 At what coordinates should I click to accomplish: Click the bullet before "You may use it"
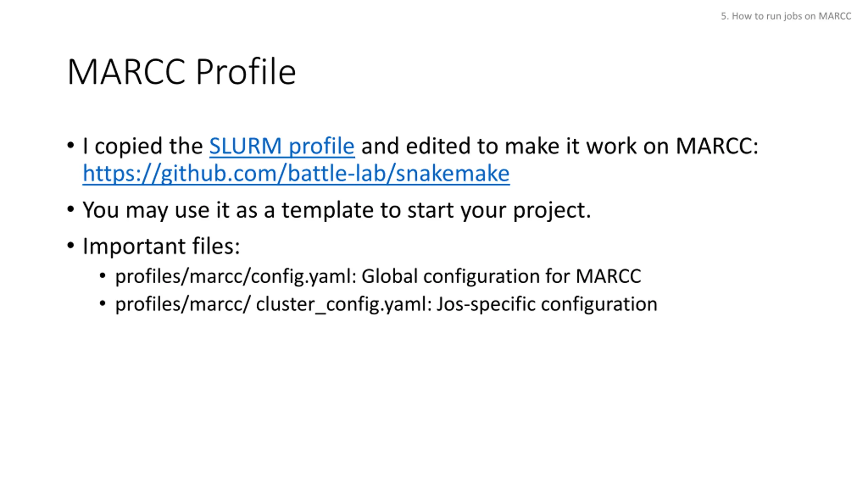[71, 209]
